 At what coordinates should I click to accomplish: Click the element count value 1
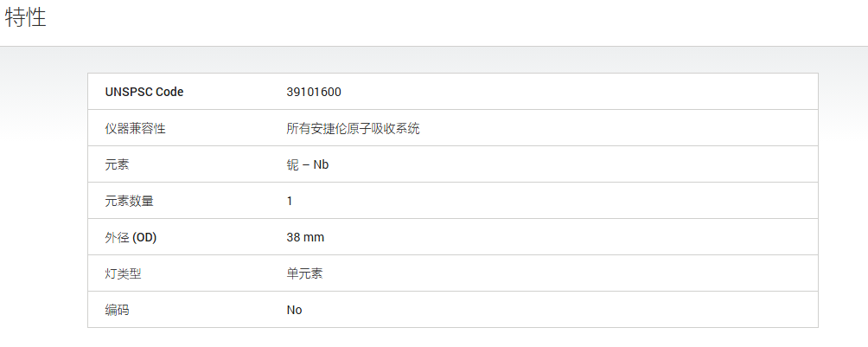click(x=290, y=202)
